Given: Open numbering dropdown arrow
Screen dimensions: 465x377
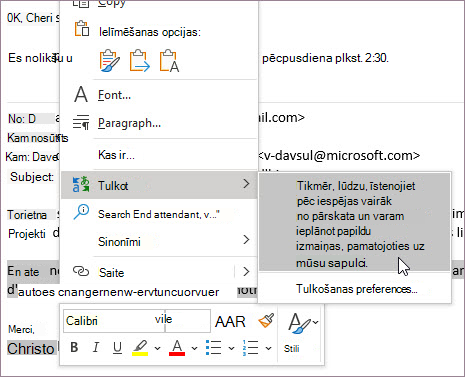Looking at the screenshot, I should (x=268, y=348).
